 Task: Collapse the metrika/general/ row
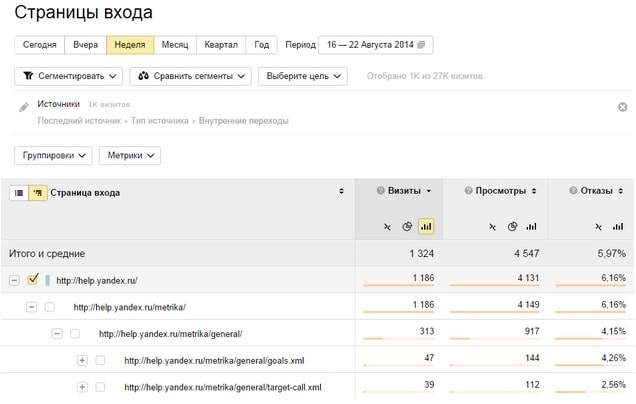tap(57, 334)
